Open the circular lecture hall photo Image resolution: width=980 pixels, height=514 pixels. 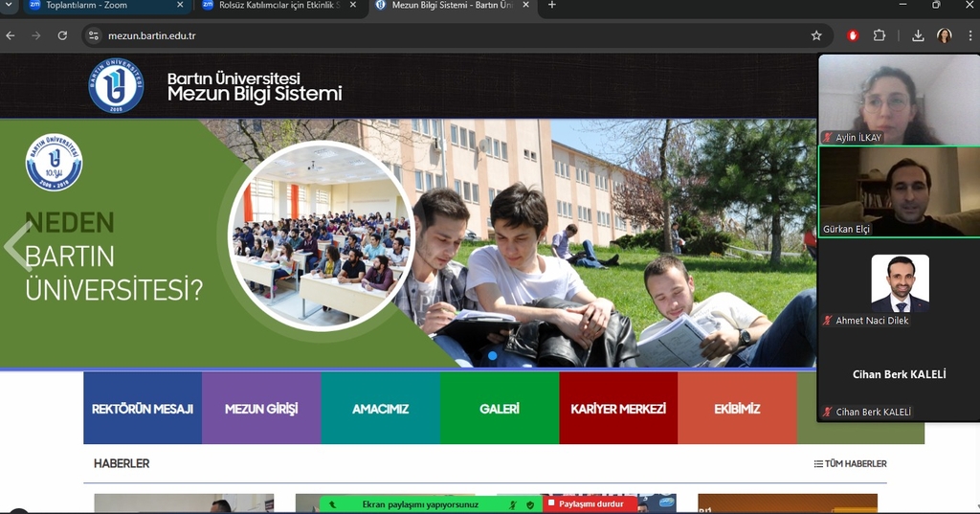pyautogui.click(x=322, y=235)
